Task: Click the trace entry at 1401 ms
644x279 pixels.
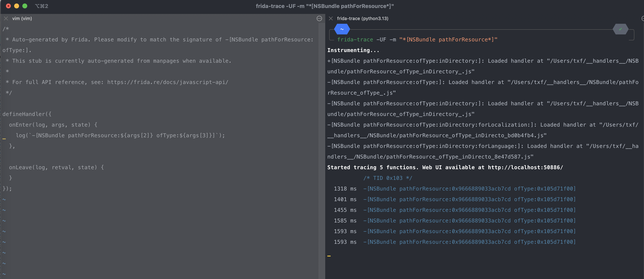Action: click(455, 200)
